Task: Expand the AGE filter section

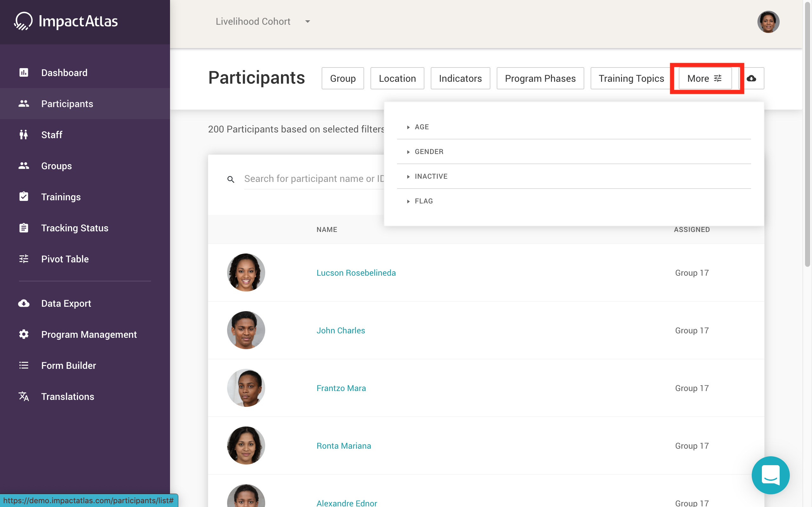Action: tap(422, 127)
